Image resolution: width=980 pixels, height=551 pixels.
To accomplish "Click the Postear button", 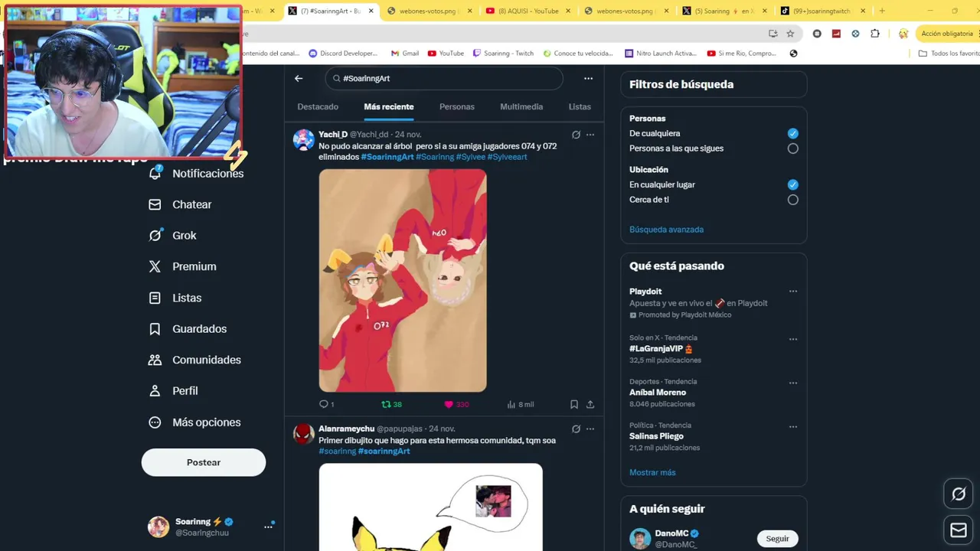I will 204,462.
